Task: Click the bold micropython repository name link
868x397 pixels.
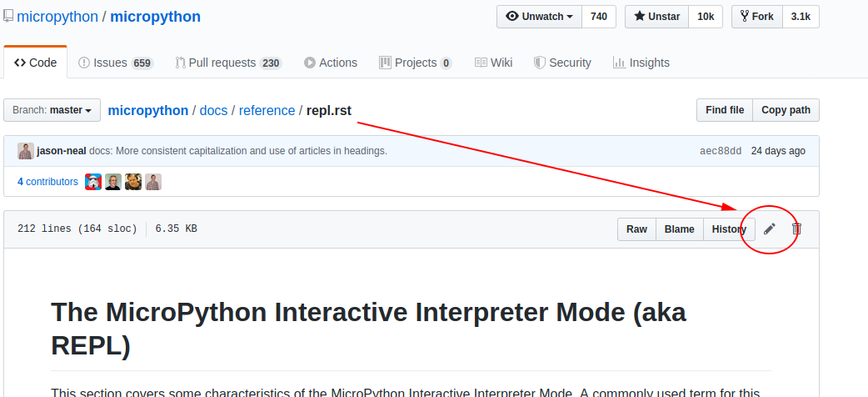Action: click(x=155, y=16)
